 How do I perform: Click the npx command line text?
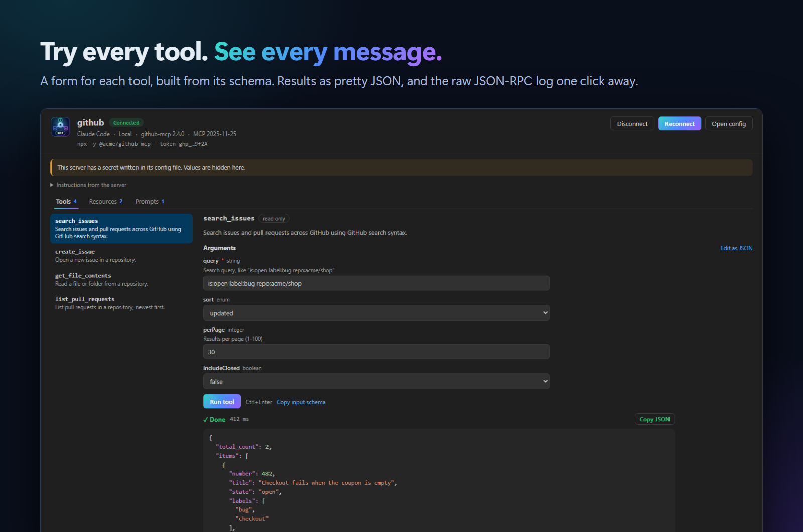[142, 144]
